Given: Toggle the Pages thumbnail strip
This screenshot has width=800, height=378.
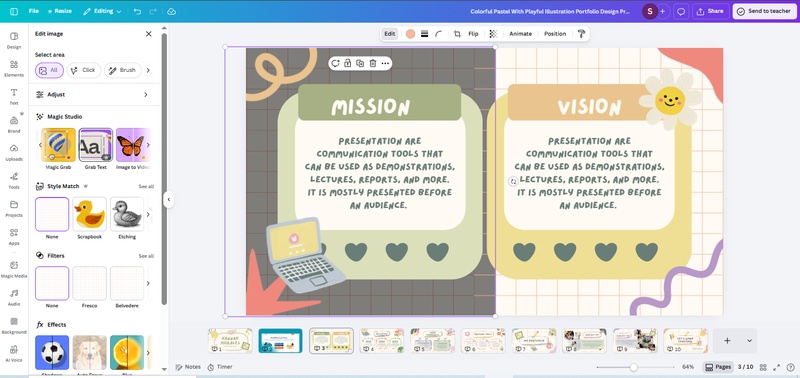Looking at the screenshot, I should 718,367.
